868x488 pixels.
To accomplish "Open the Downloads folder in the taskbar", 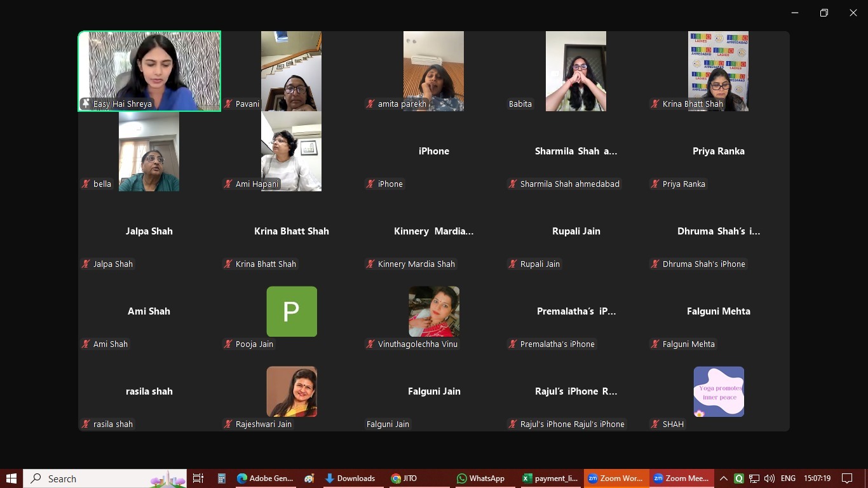I will [x=349, y=478].
